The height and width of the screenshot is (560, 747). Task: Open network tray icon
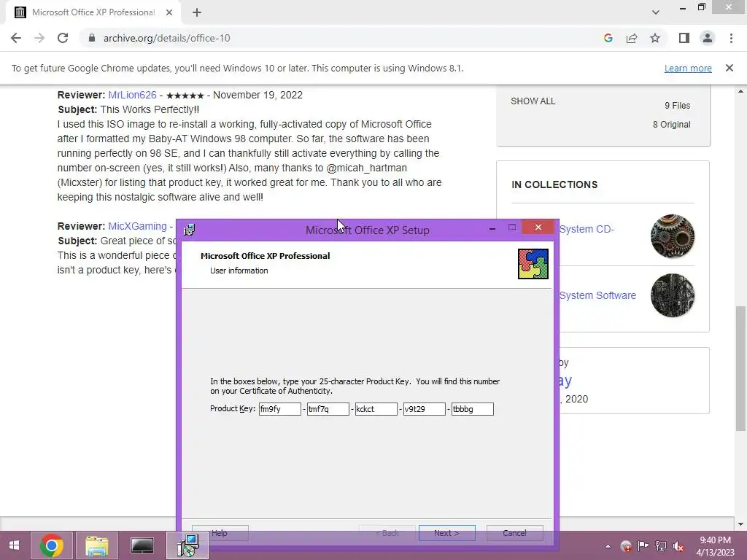pos(661,546)
